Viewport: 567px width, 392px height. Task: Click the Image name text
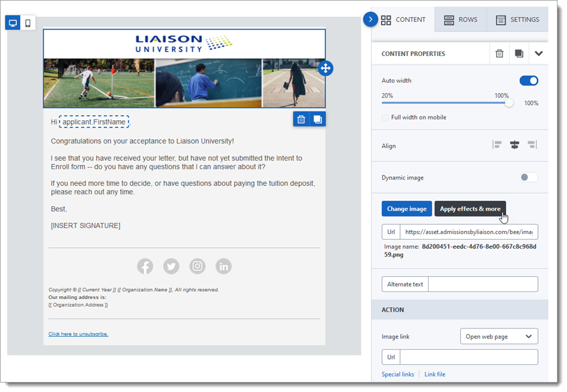pos(460,250)
